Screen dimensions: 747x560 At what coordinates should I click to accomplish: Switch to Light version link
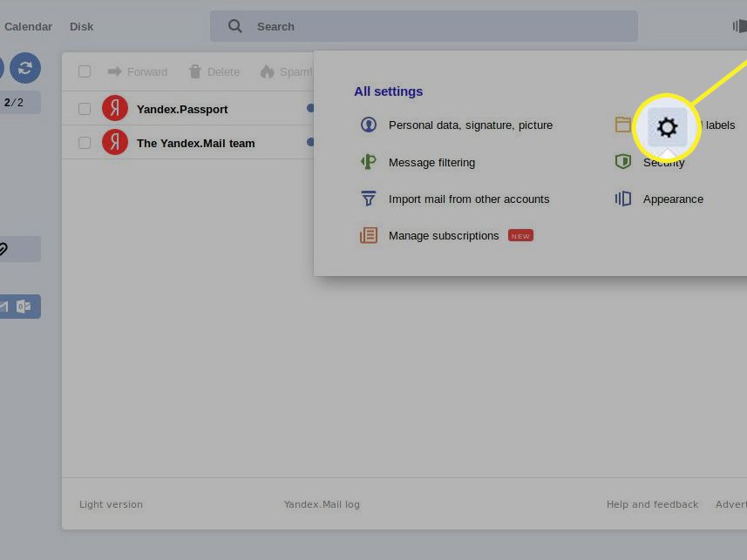tap(111, 504)
